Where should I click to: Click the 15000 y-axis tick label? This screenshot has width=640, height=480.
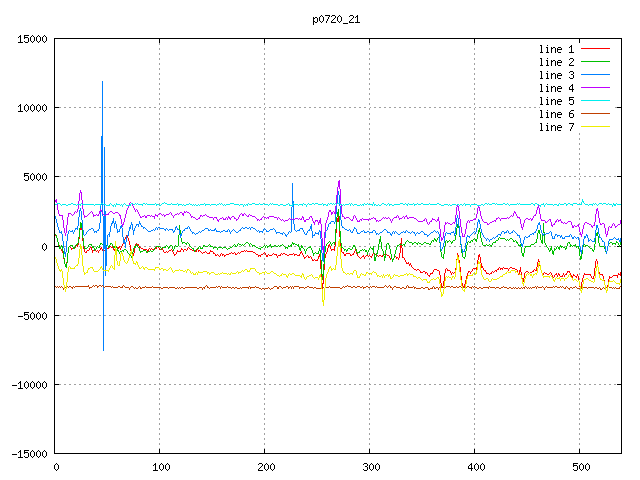tap(30, 39)
